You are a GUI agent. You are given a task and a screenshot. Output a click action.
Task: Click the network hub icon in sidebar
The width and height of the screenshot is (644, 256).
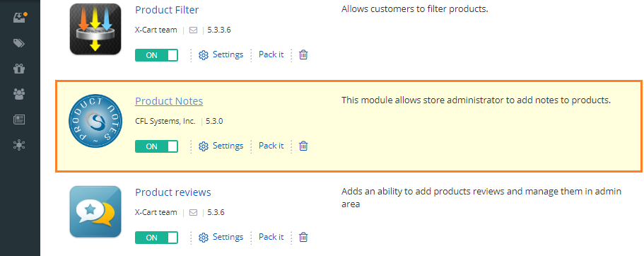coord(19,145)
